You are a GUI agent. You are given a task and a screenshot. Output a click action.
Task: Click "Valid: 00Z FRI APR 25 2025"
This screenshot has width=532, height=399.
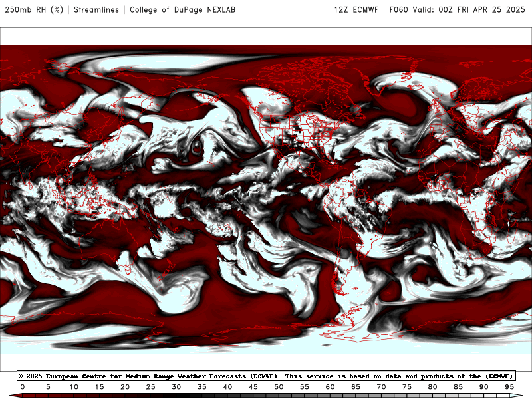coord(469,9)
